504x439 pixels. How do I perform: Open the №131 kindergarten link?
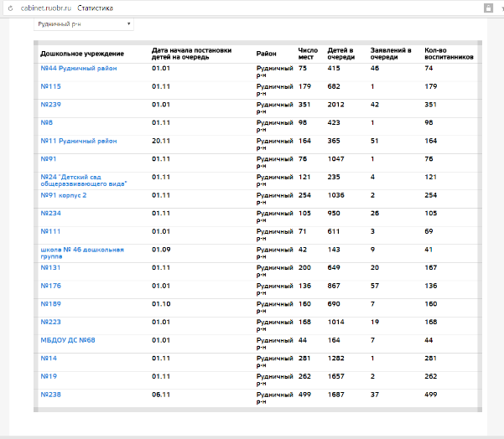tap(50, 267)
